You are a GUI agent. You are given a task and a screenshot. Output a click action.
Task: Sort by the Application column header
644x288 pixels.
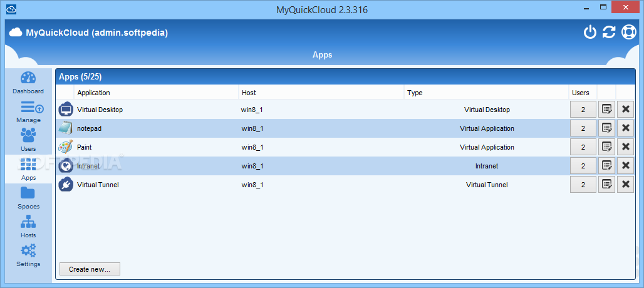pyautogui.click(x=156, y=93)
